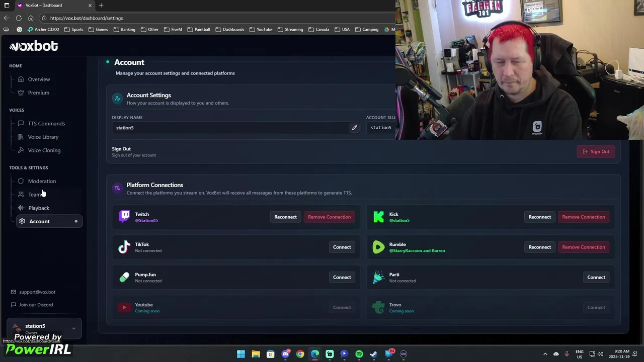Click the Twitch platform logo
644x362 pixels.
(124, 217)
